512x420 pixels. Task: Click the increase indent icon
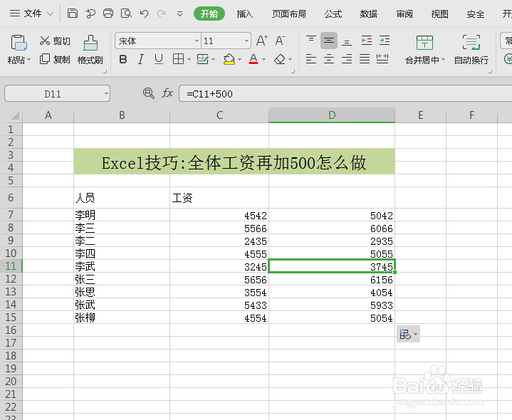pyautogui.click(x=385, y=41)
